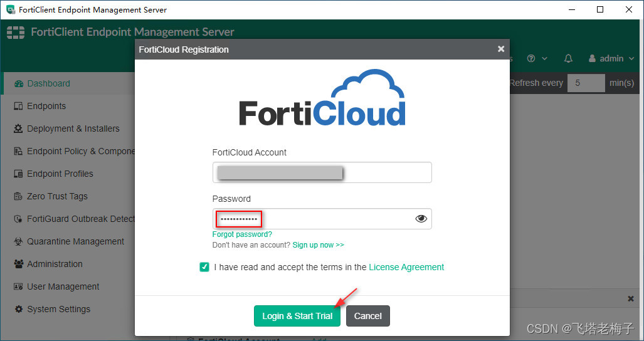Viewport: 644px width, 341px height.
Task: Click the Zero Trust Tags icon
Action: [x=18, y=197]
